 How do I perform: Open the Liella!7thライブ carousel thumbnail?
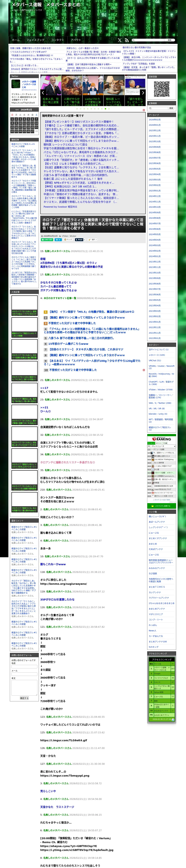pyautogui.click(x=93, y=90)
